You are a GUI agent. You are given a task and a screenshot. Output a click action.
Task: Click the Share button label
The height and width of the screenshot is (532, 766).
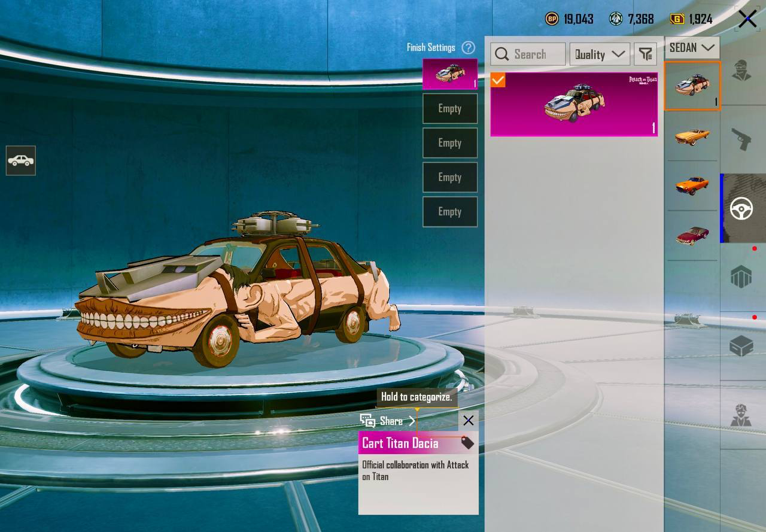pos(391,421)
